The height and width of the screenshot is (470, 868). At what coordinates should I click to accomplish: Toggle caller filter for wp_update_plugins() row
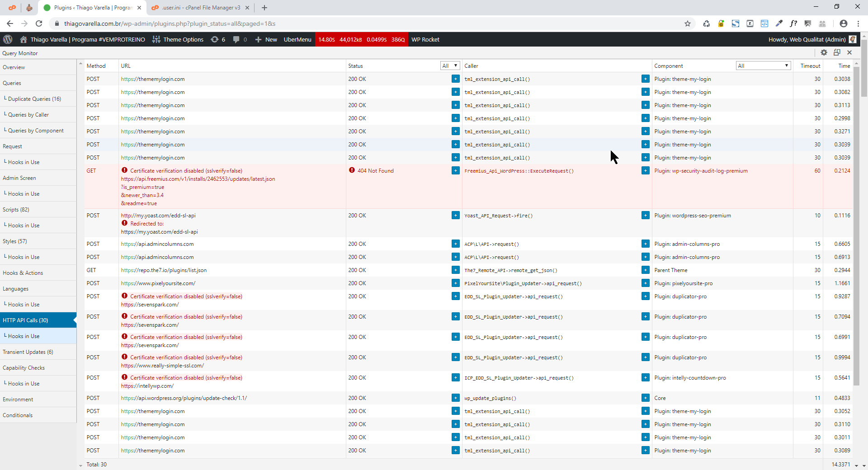[x=645, y=398]
